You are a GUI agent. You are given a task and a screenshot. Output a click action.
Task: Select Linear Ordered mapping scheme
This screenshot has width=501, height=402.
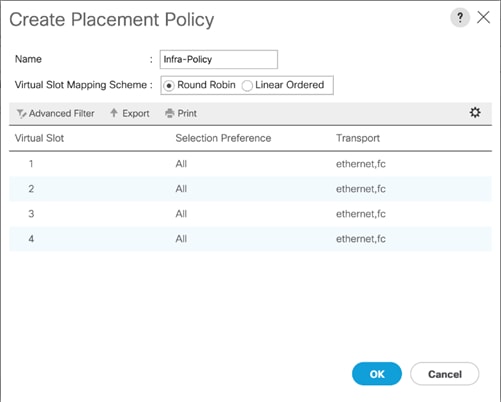pyautogui.click(x=247, y=86)
